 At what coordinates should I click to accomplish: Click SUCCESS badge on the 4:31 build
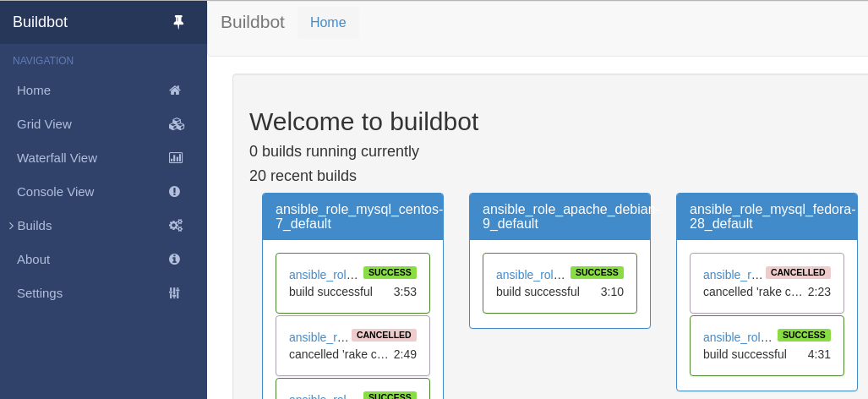click(x=804, y=335)
